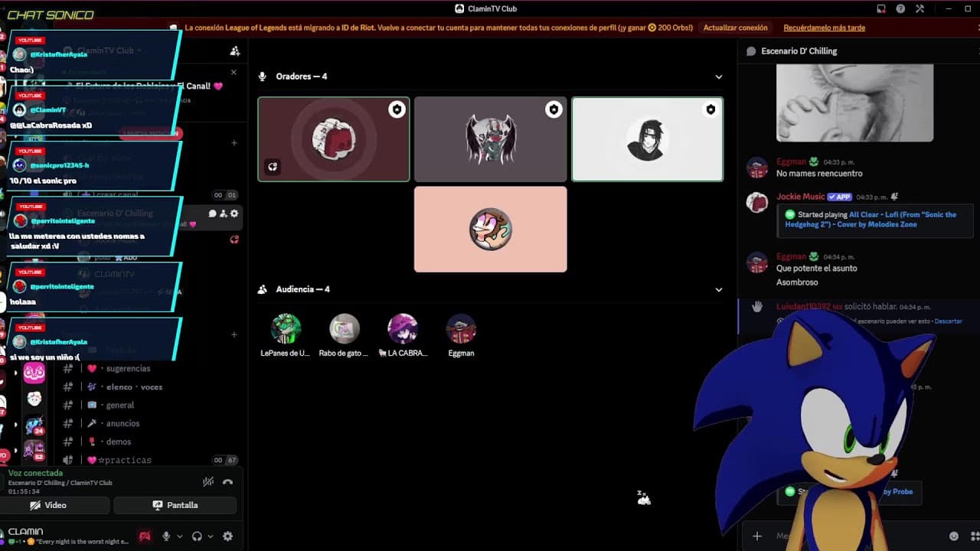Open the headphones output options arrow

tap(211, 536)
